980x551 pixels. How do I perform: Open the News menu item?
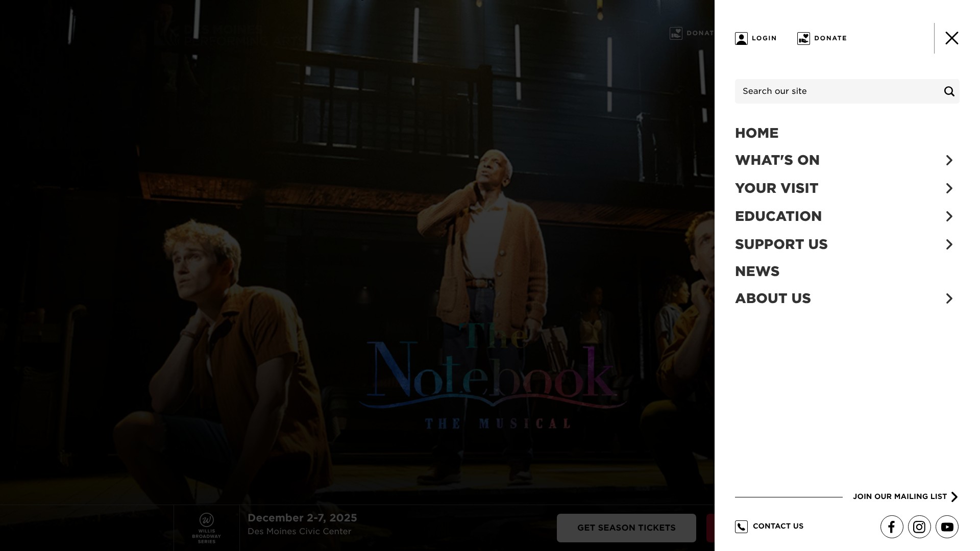pyautogui.click(x=757, y=271)
